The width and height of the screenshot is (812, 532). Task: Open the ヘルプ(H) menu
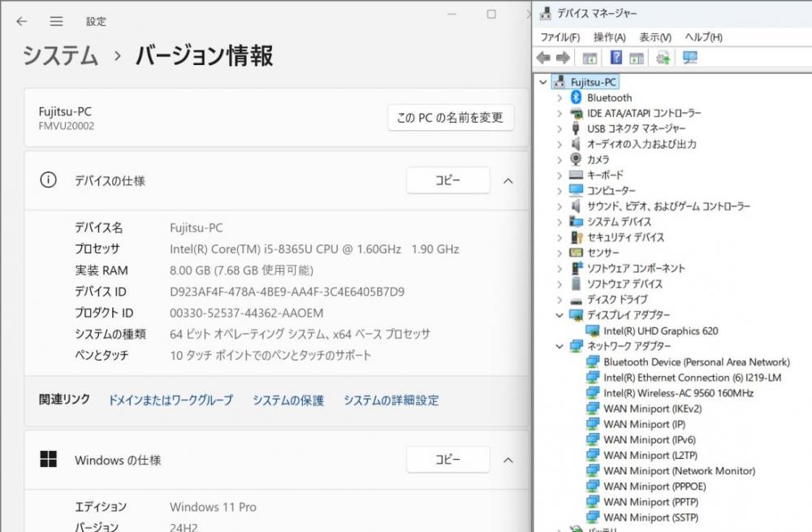pyautogui.click(x=703, y=37)
